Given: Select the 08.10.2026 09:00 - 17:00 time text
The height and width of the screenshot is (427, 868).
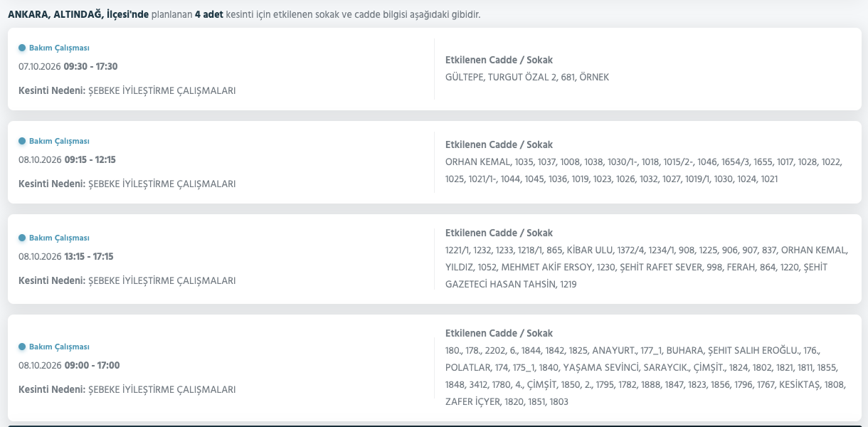Looking at the screenshot, I should [x=69, y=365].
